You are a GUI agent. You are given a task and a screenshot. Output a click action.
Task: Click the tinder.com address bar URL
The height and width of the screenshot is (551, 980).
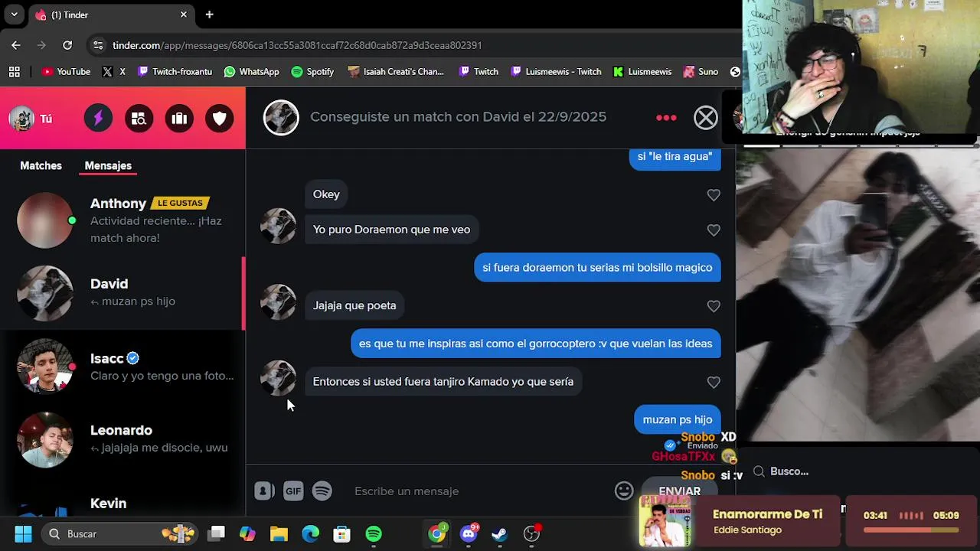pos(297,45)
